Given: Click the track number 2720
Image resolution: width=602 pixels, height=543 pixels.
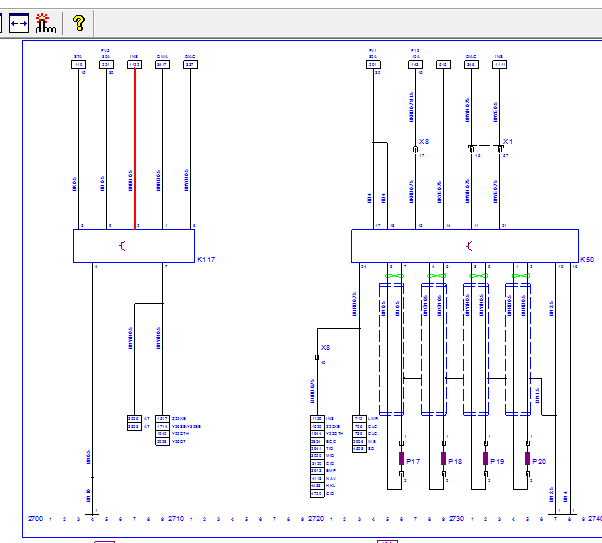Looking at the screenshot, I should pyautogui.click(x=316, y=519).
